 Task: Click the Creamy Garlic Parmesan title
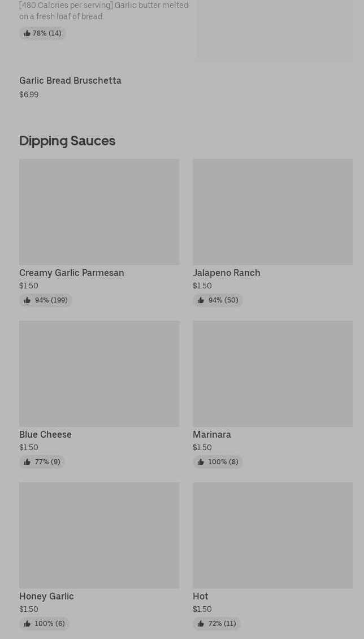(71, 273)
